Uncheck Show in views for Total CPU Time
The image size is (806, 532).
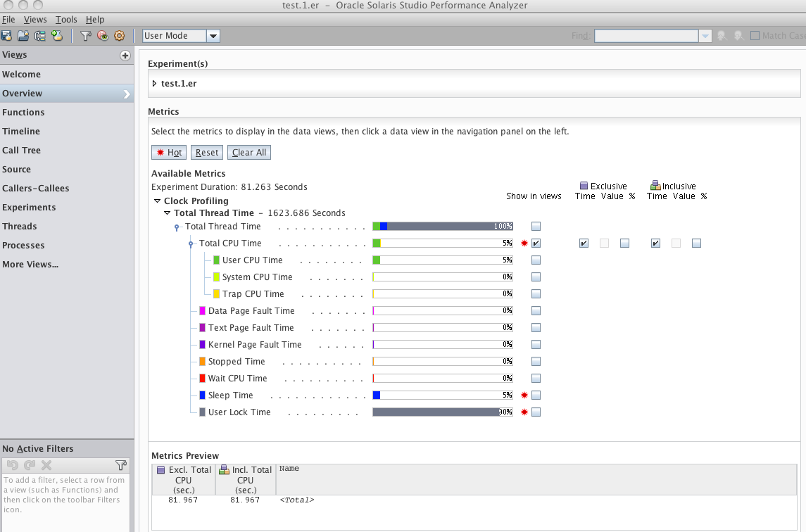pos(536,243)
